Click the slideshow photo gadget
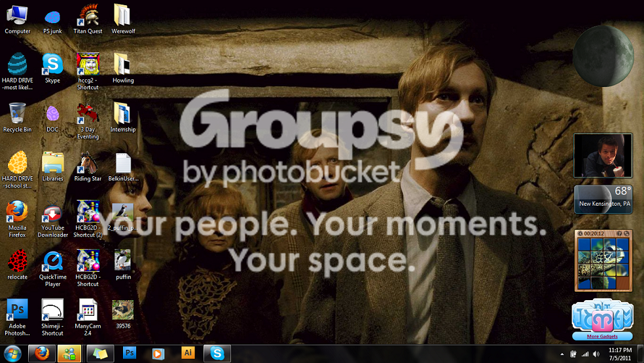644x363 pixels. [603, 155]
